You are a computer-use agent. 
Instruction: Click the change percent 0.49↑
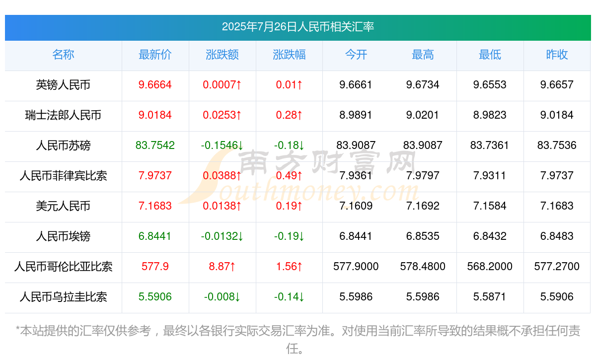pyautogui.click(x=290, y=176)
